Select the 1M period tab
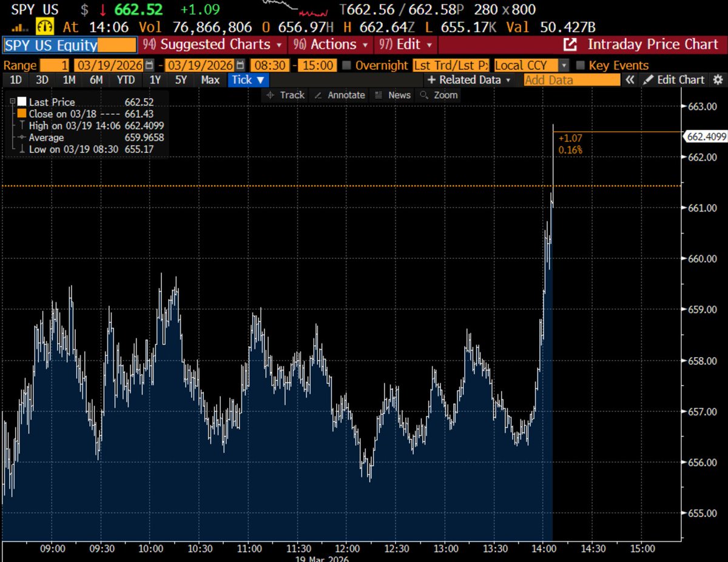The height and width of the screenshot is (562, 728). click(x=69, y=79)
